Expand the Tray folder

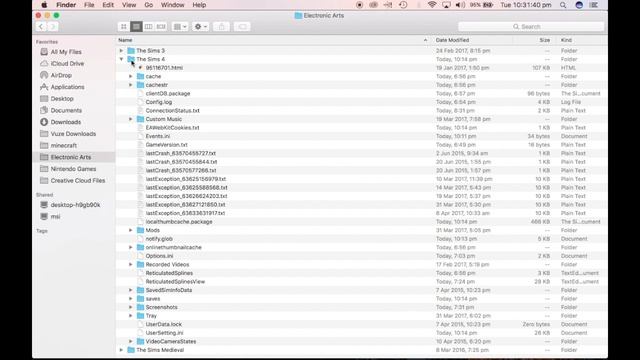[131, 316]
